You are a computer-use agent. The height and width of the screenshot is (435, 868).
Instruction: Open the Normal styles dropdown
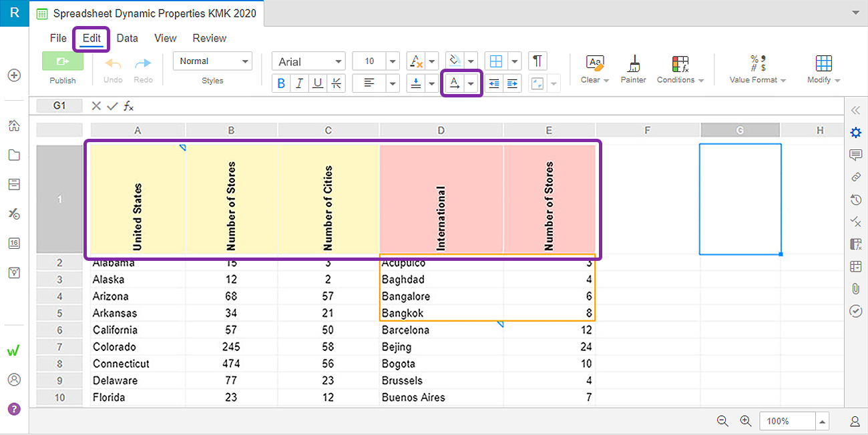pos(212,61)
